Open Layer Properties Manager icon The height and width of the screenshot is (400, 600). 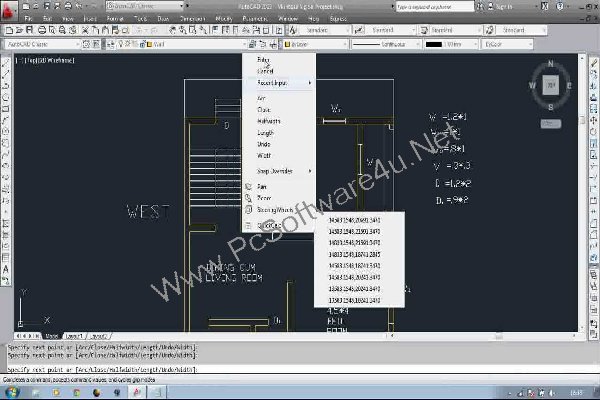point(111,44)
